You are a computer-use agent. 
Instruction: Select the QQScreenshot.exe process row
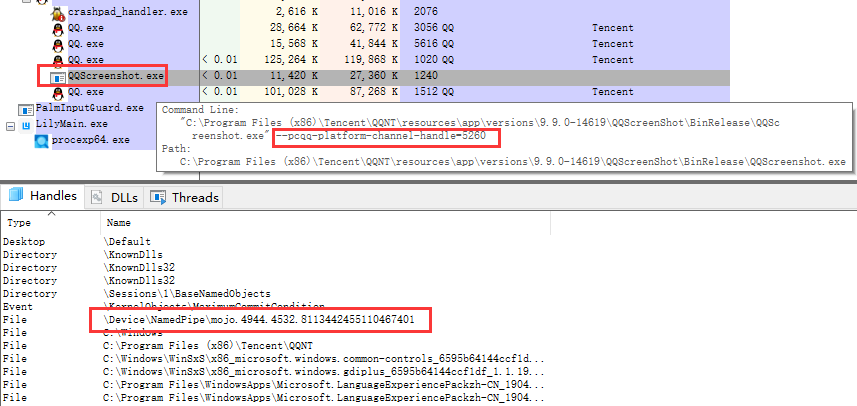pos(116,76)
